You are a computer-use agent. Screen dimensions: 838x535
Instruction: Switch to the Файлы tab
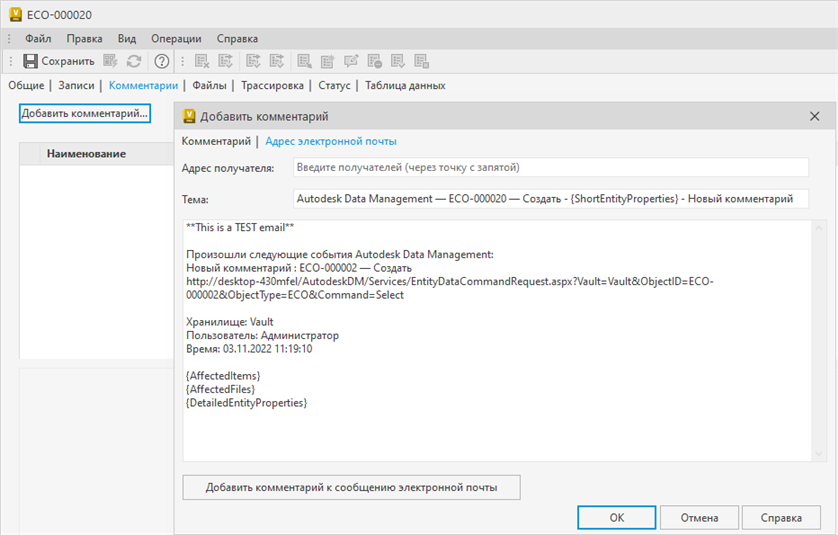tap(210, 86)
